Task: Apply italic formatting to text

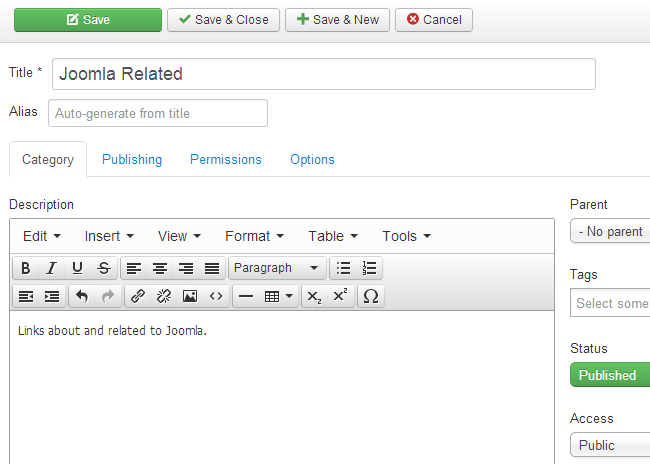Action: click(51, 268)
